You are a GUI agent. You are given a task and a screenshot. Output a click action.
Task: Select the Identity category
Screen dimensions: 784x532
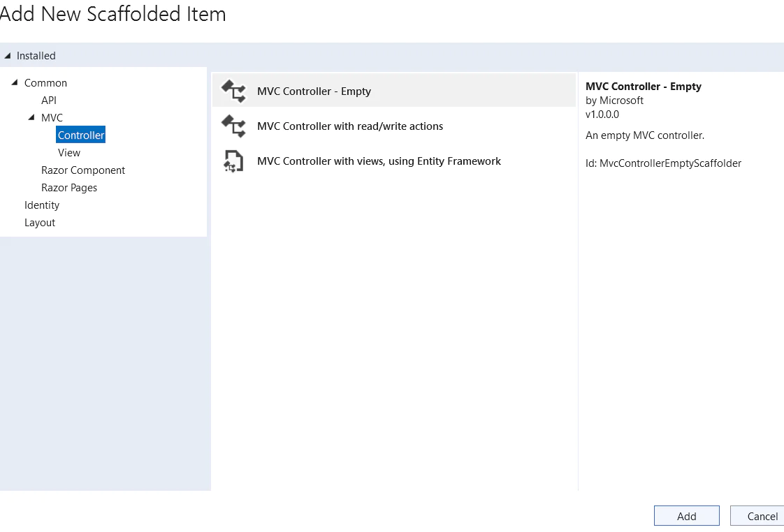click(42, 205)
